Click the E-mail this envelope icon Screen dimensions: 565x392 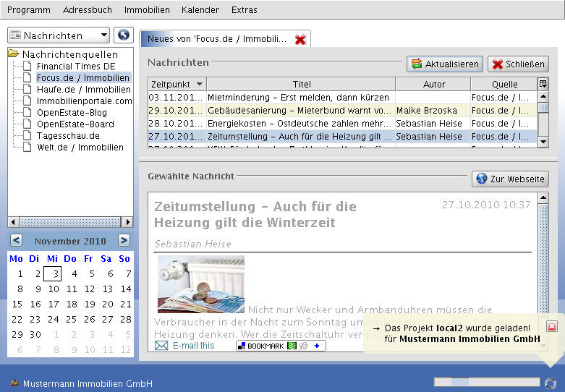click(x=161, y=346)
